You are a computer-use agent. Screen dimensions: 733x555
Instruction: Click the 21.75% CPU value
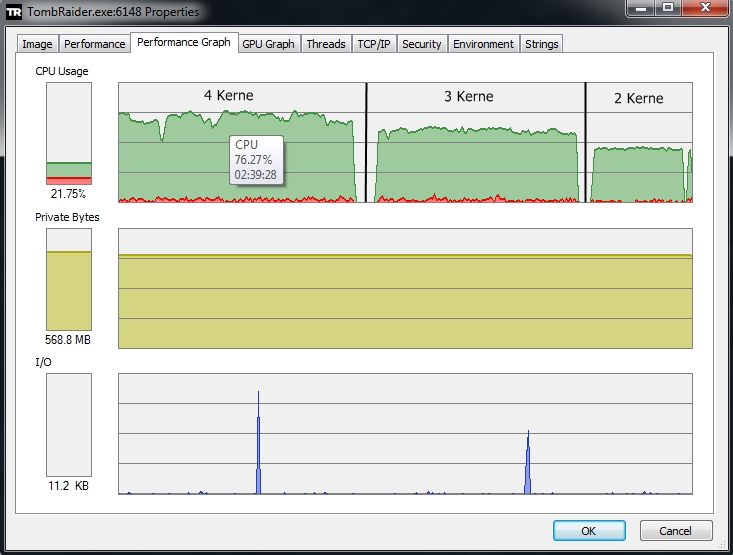pyautogui.click(x=68, y=194)
